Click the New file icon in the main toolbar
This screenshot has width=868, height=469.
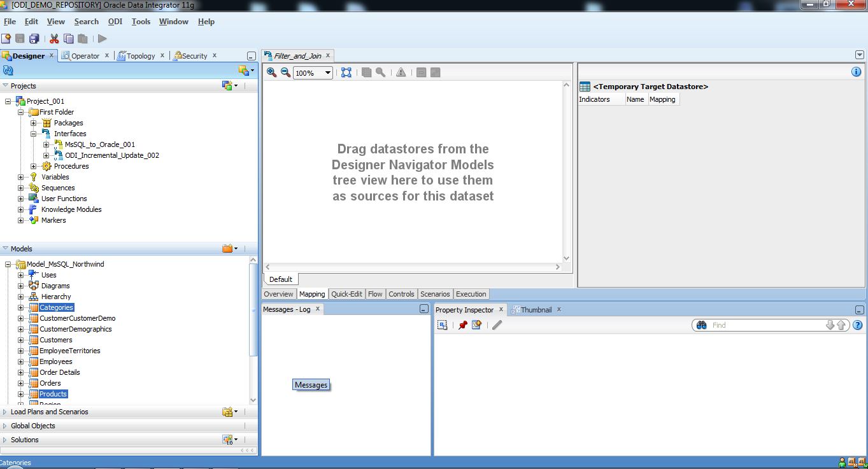(x=7, y=38)
